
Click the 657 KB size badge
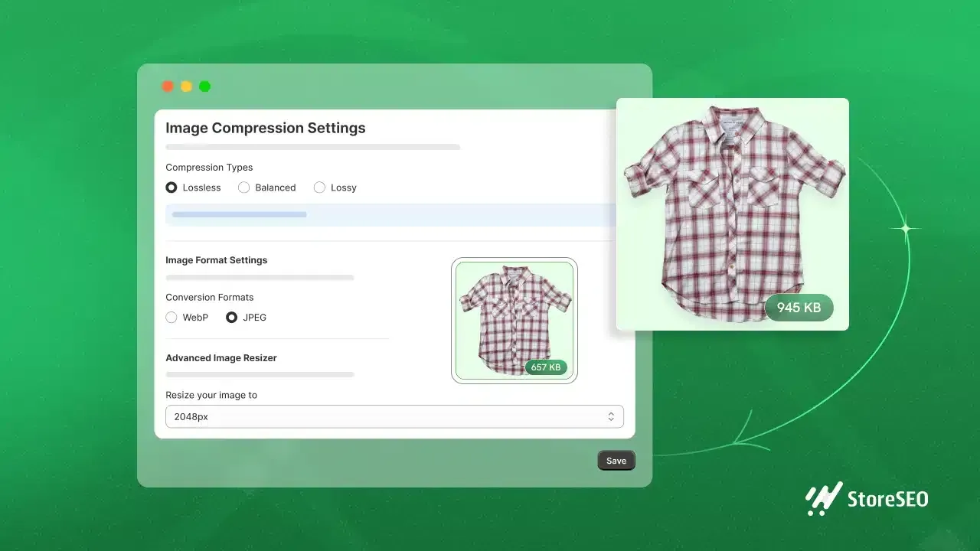546,367
